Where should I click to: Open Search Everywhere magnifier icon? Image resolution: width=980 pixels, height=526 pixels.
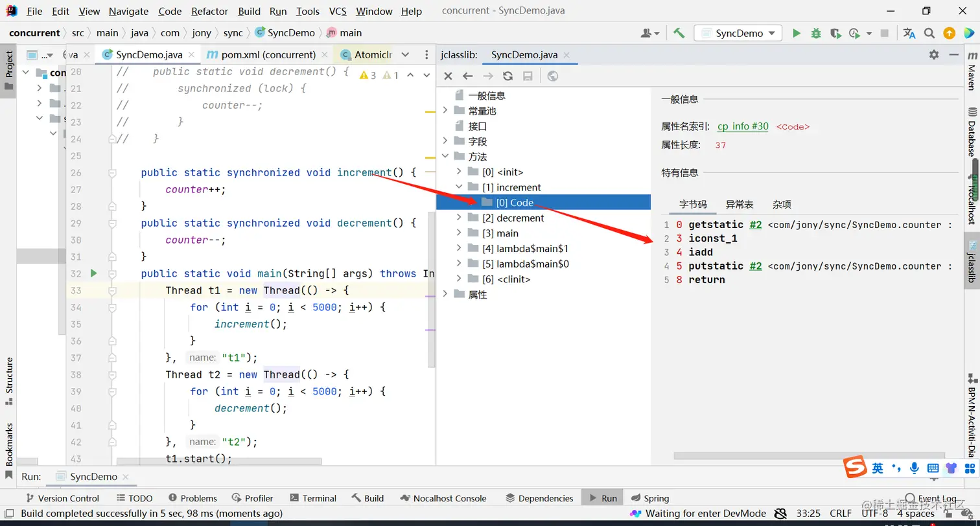pos(929,33)
